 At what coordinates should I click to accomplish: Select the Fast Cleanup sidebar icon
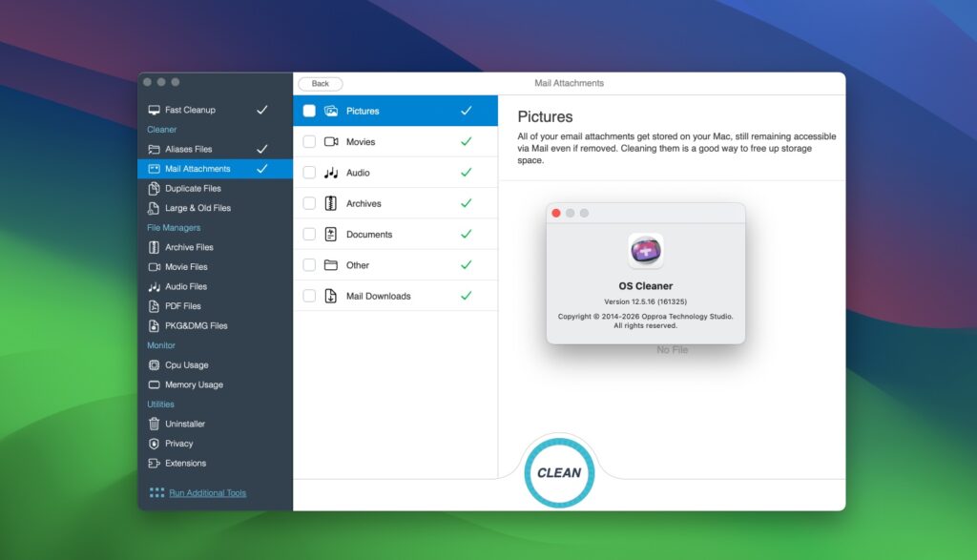click(153, 110)
